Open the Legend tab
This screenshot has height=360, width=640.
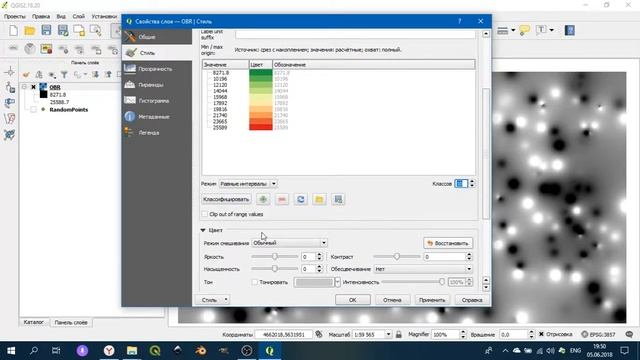coord(157,133)
